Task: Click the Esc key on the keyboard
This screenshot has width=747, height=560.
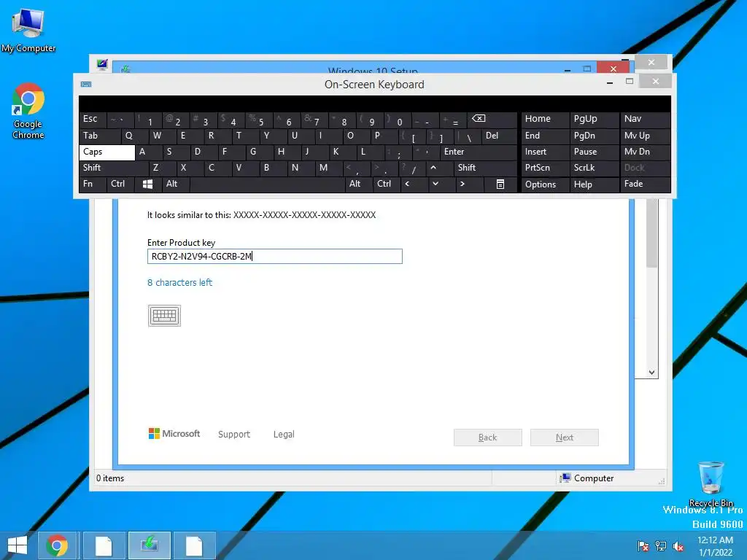Action: click(x=93, y=119)
